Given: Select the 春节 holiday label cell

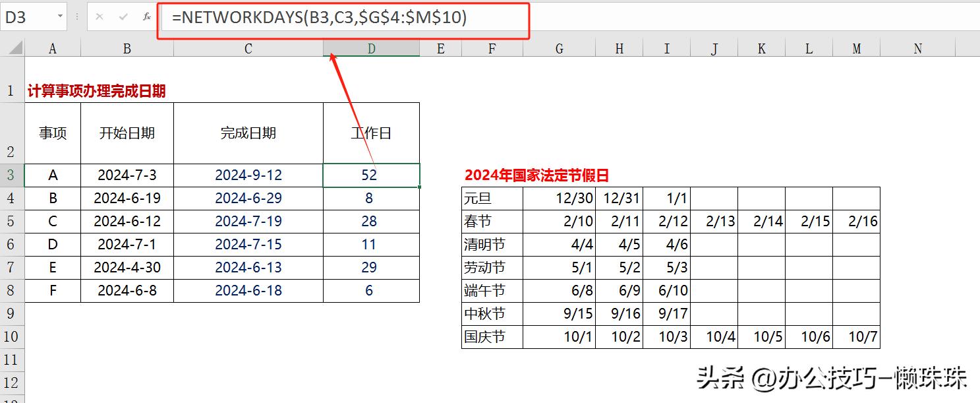Looking at the screenshot, I should 492,222.
